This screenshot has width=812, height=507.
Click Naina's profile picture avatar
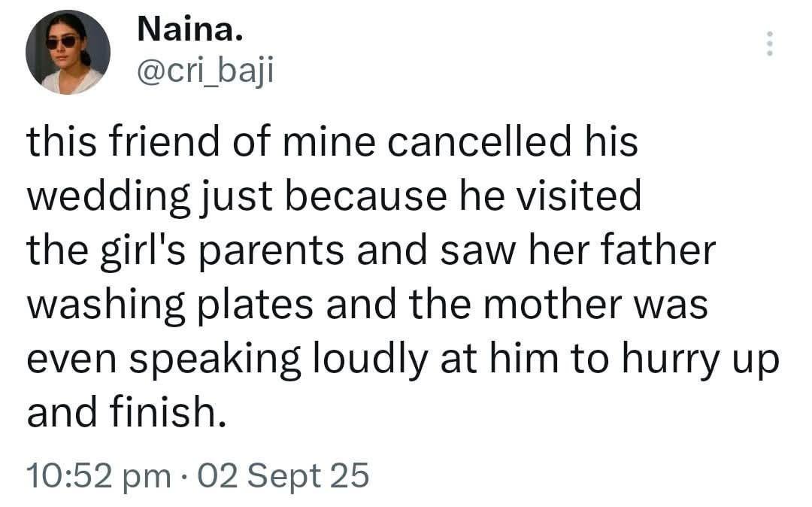pyautogui.click(x=68, y=53)
